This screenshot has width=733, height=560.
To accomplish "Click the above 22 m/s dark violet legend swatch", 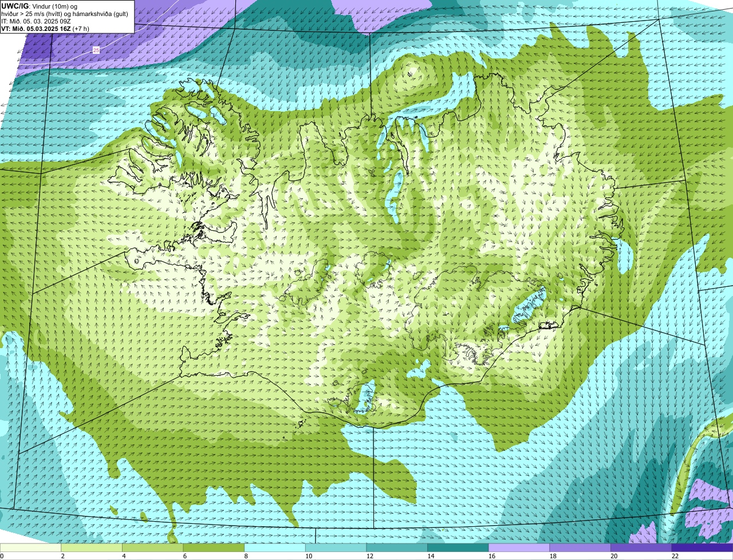I will (x=702, y=547).
